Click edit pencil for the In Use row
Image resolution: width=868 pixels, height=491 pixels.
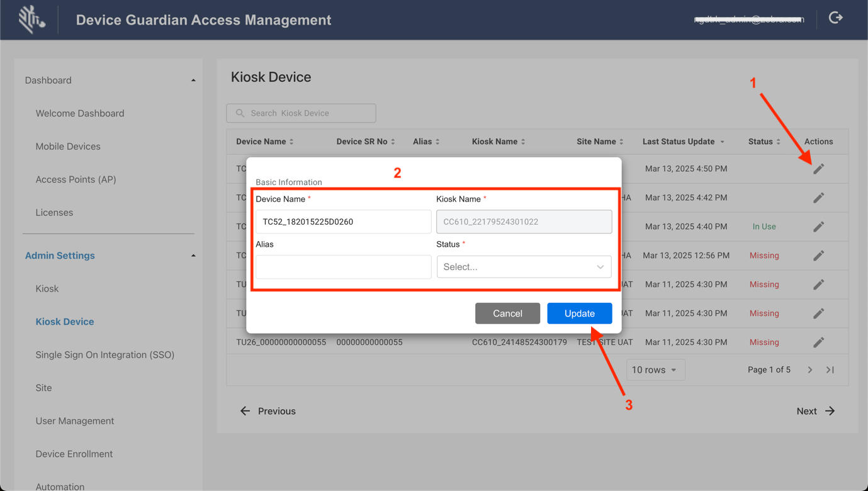coord(818,227)
